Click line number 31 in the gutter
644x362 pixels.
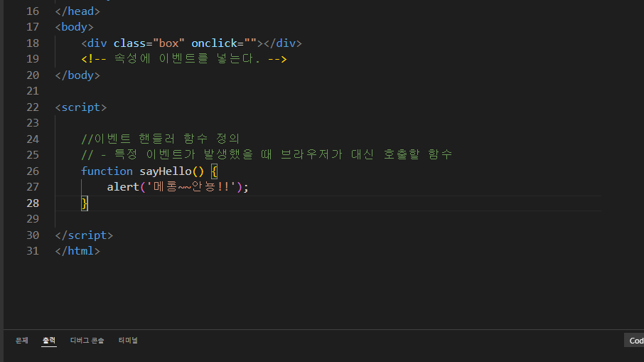[x=33, y=250]
